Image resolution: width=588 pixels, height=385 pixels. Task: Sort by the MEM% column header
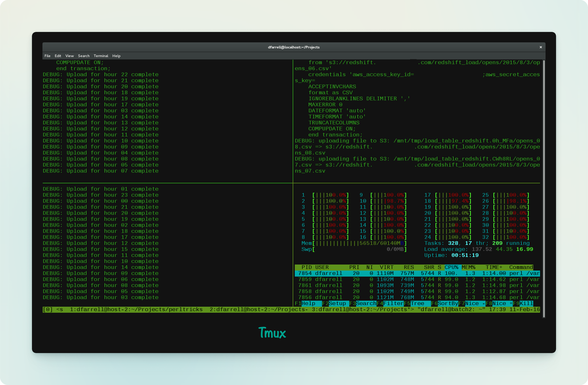tap(468, 267)
